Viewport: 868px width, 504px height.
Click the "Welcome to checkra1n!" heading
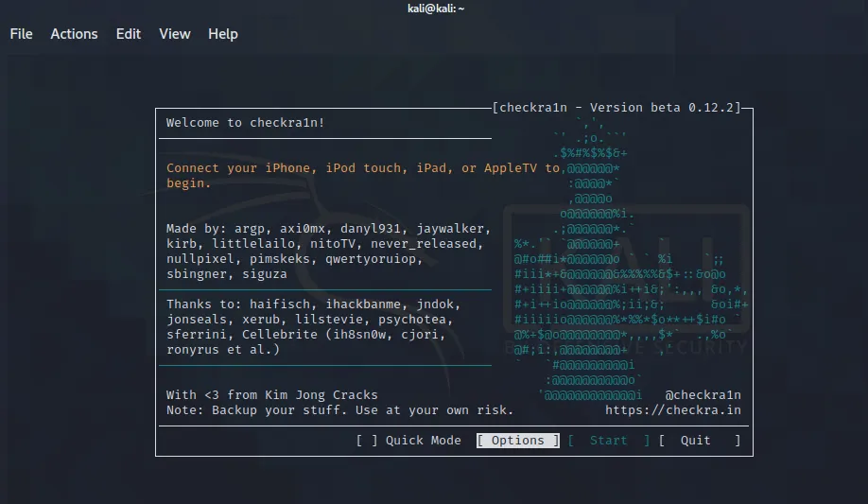(x=245, y=122)
